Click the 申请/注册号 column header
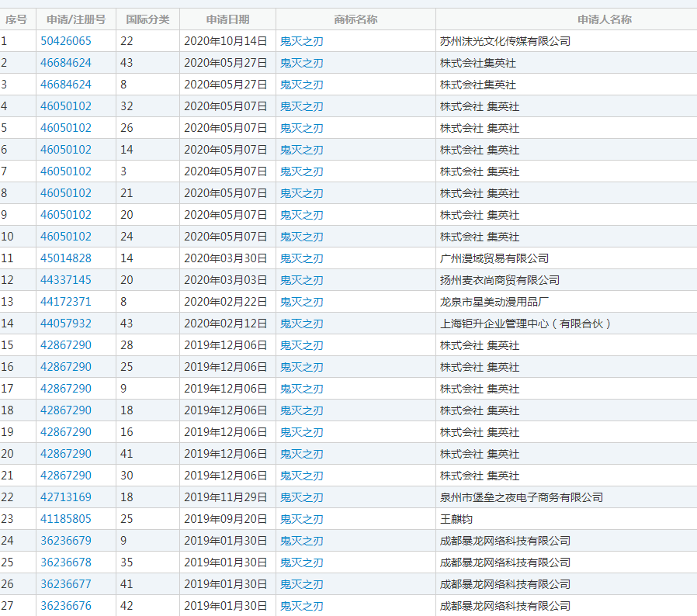This screenshot has width=697, height=616. click(76, 19)
